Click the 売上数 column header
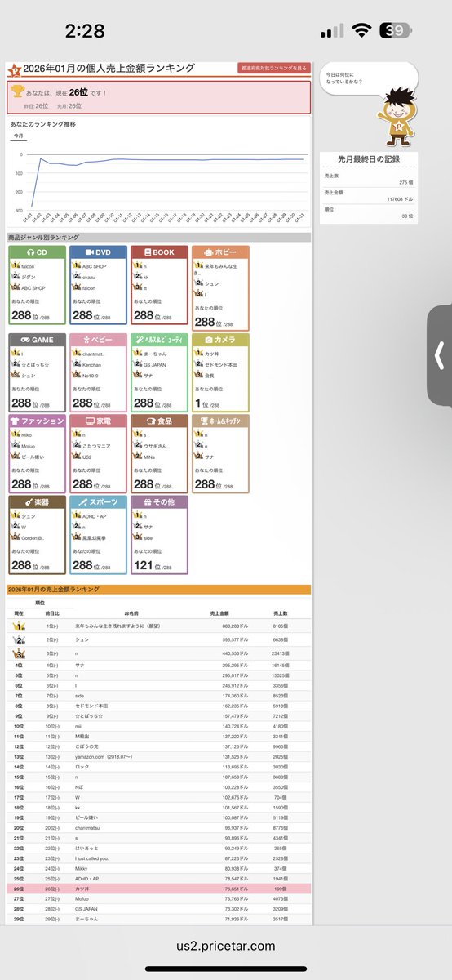The height and width of the screenshot is (980, 452). click(280, 612)
